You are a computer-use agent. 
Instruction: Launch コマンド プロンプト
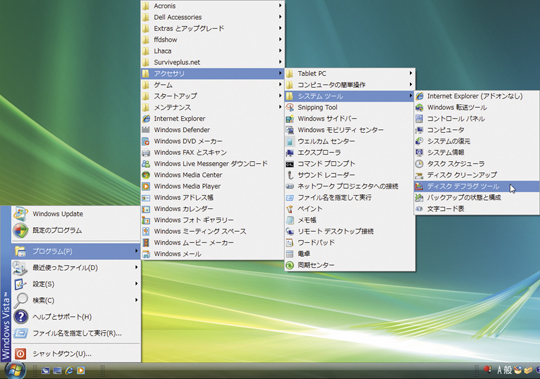350,164
